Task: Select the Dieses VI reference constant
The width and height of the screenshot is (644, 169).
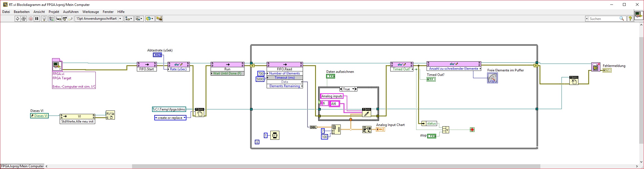Action: coord(39,116)
